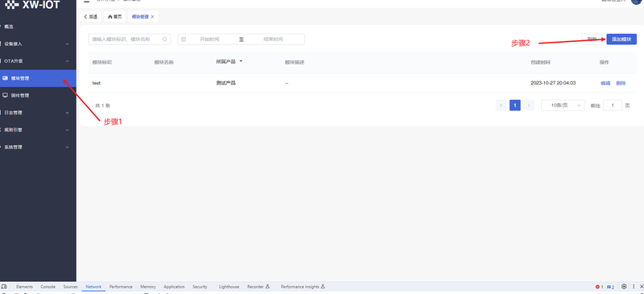
Task: Collapse the OTA升级 sidebar menu
Action: pos(38,61)
